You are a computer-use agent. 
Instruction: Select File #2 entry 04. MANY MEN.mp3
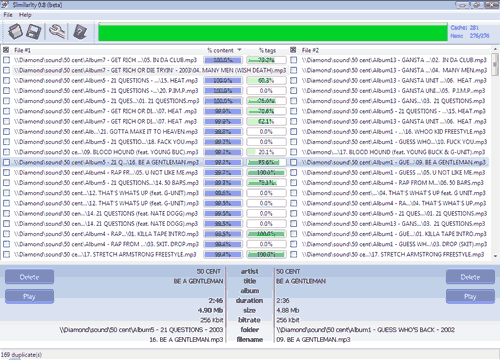click(x=394, y=70)
